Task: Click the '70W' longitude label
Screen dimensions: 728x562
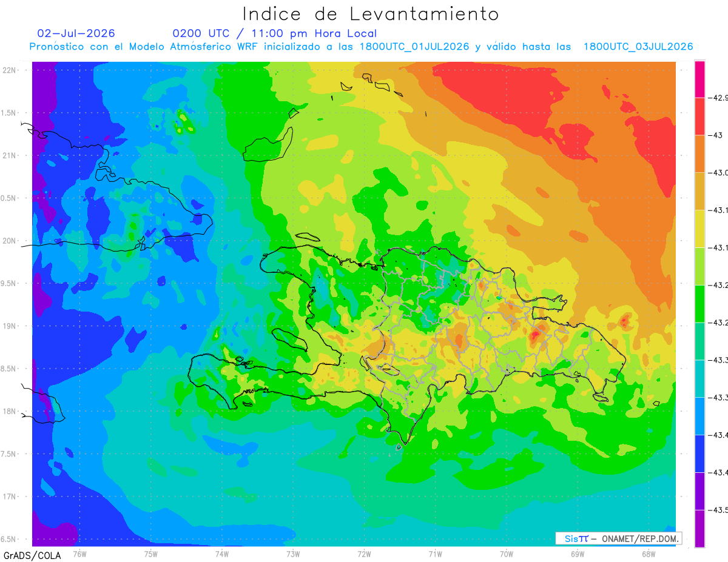Action: [507, 554]
